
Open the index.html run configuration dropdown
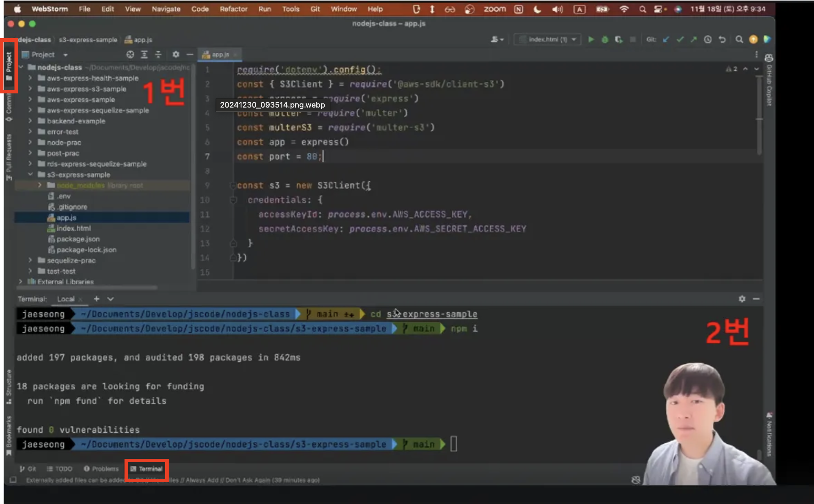(x=547, y=39)
